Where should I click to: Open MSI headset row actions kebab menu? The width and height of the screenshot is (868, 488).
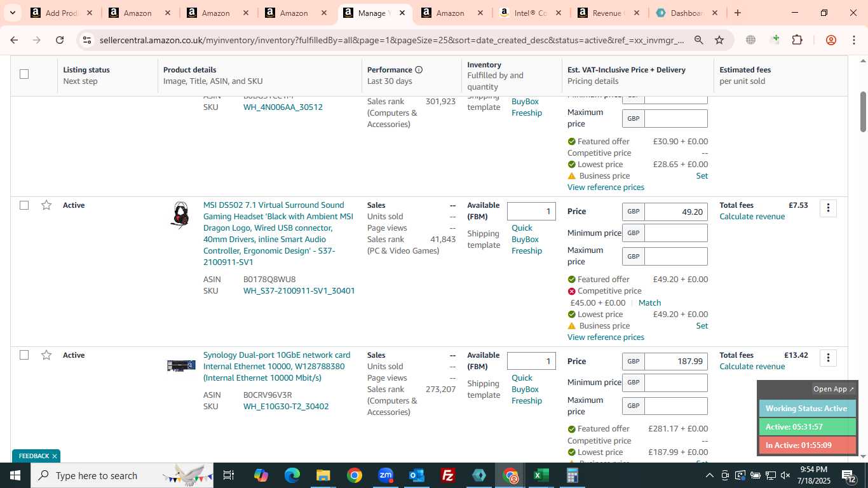click(x=828, y=208)
